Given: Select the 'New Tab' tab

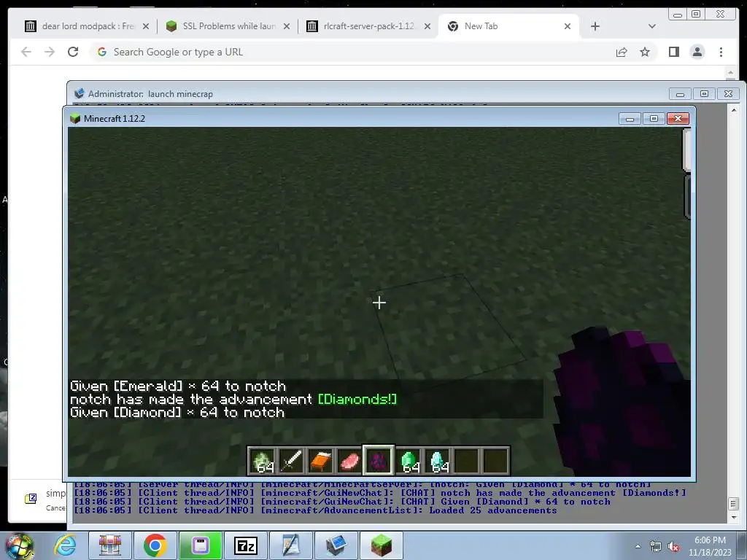Looking at the screenshot, I should pos(505,26).
